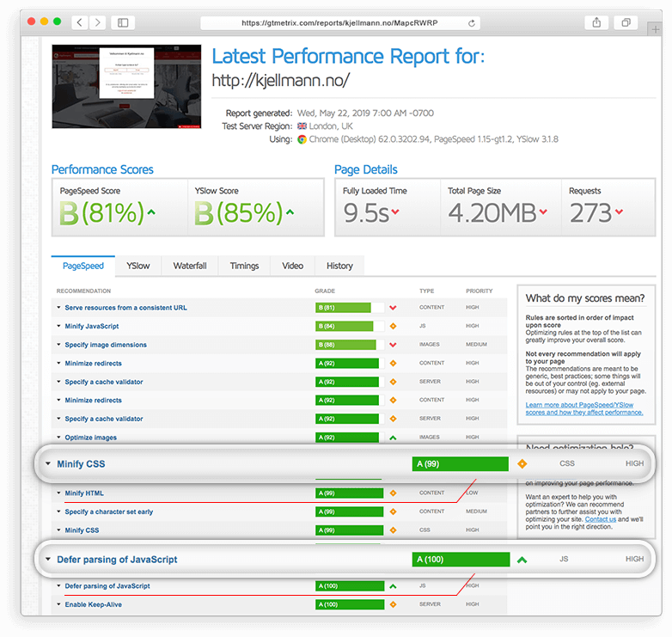Click green up arrow on enlarged Defer parsing row
This screenshot has height=637, width=672.
coord(522,560)
